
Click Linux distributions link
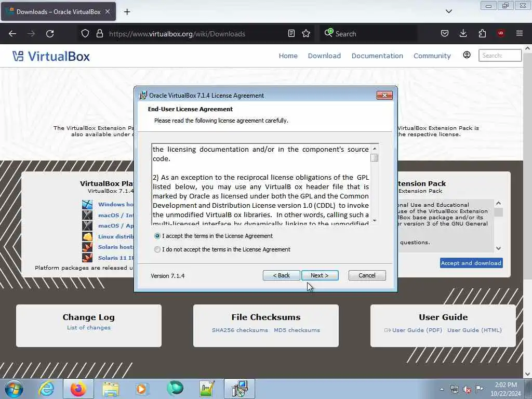pyautogui.click(x=116, y=236)
